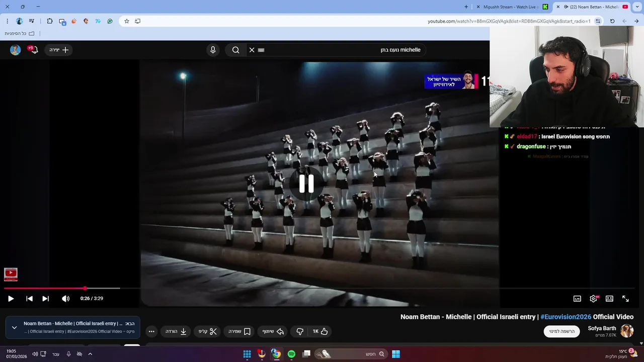Mute the video with the volume icon
This screenshot has width=644, height=362.
pos(65,299)
